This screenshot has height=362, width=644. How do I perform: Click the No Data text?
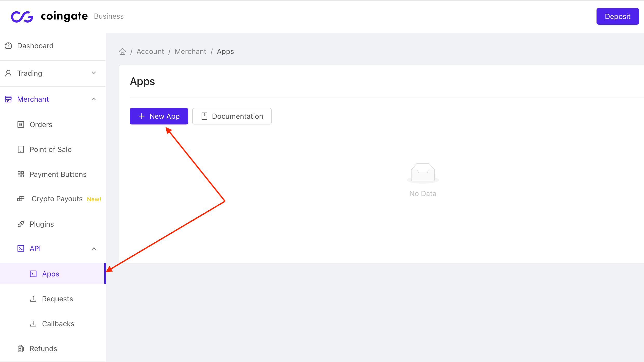click(x=423, y=193)
